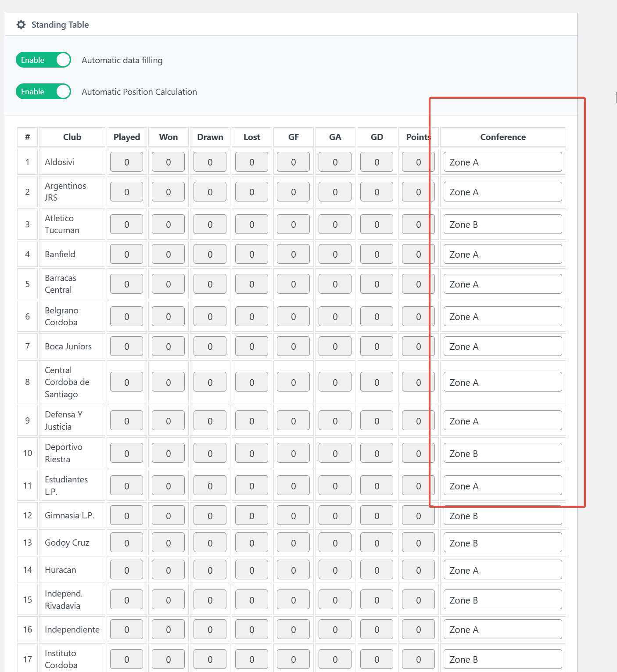
Task: Click Lost field for Independiente
Action: [x=252, y=629]
